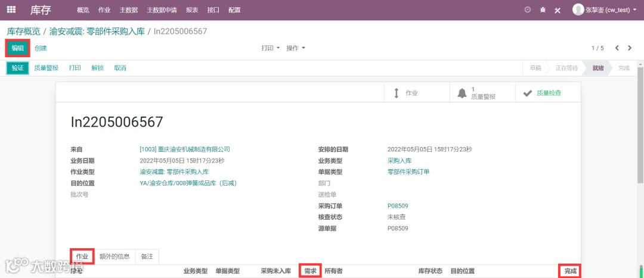Expand the 操作 dropdown

pyautogui.click(x=296, y=48)
